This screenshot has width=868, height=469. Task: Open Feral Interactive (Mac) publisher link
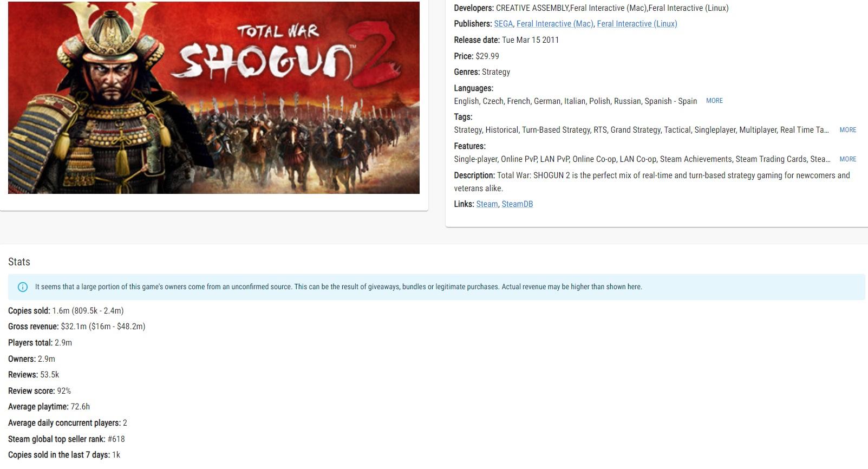(554, 24)
